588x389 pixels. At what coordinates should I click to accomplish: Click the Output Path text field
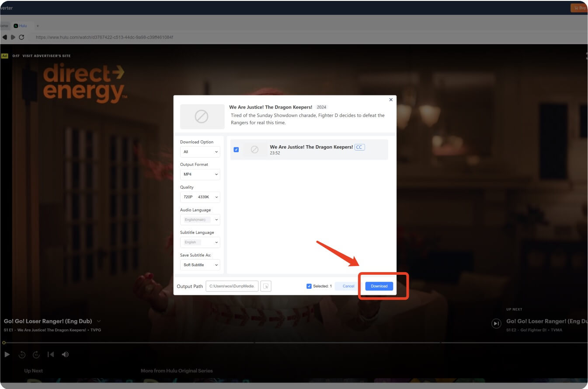(232, 286)
